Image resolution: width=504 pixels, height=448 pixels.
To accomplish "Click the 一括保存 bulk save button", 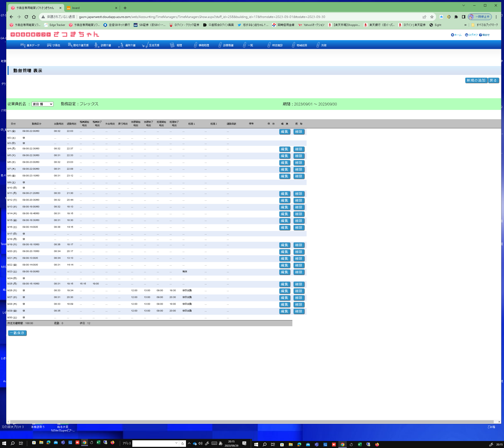I will pyautogui.click(x=17, y=333).
